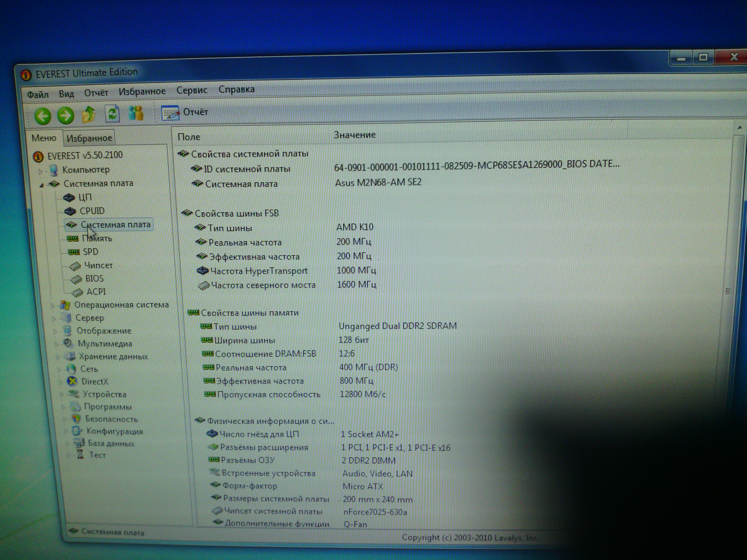Click the scrollbar up arrow in details pane
Viewport: 747px width, 560px height.
click(739, 128)
